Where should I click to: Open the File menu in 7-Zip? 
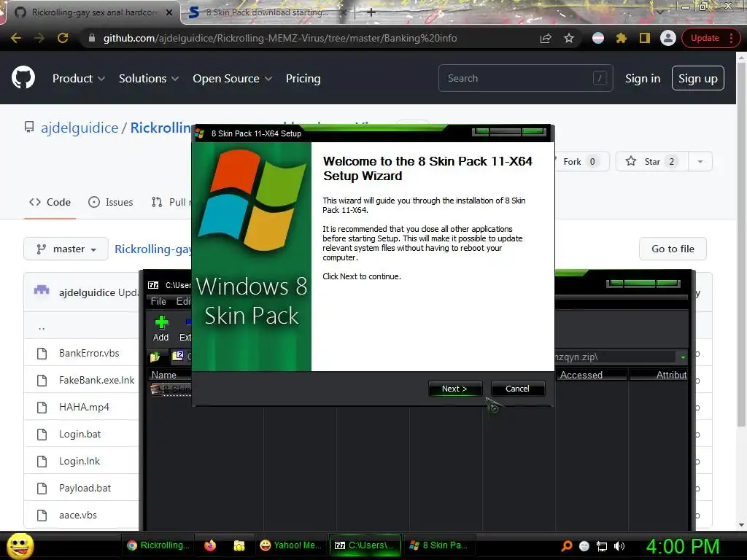158,301
